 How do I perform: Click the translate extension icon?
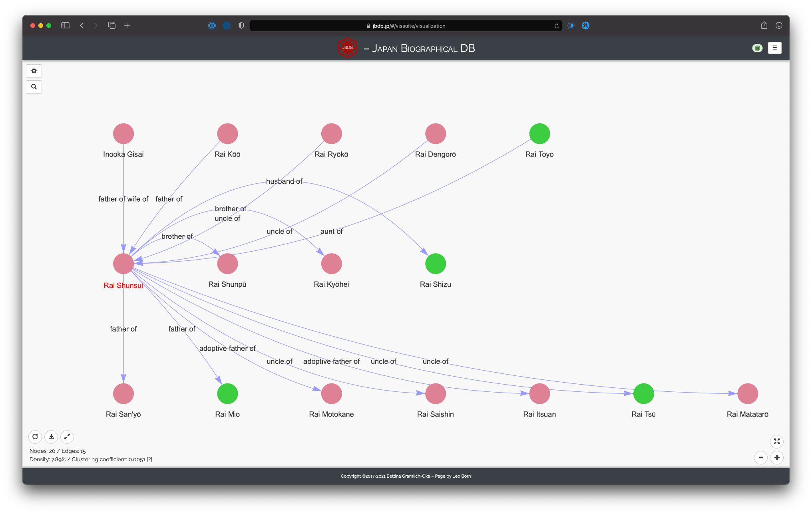pyautogui.click(x=585, y=26)
